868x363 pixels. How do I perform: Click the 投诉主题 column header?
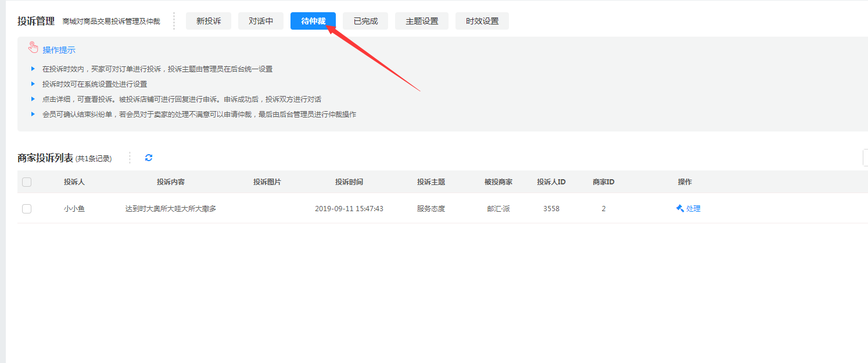(x=431, y=182)
